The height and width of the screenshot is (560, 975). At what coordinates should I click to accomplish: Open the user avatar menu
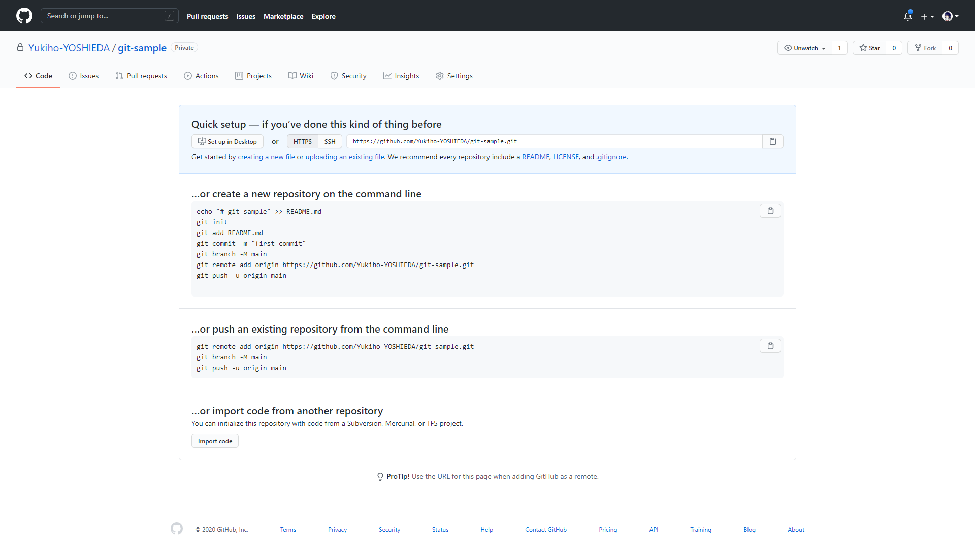click(950, 16)
